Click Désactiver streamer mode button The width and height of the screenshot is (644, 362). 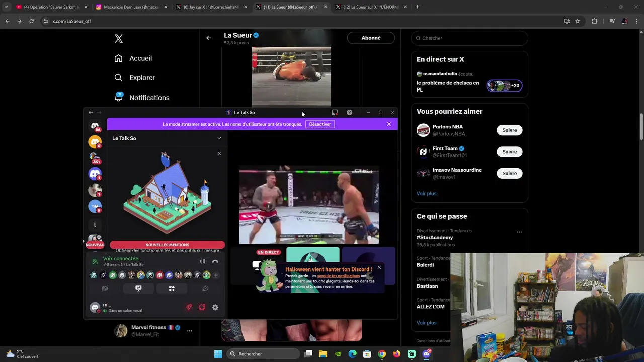pos(320,124)
